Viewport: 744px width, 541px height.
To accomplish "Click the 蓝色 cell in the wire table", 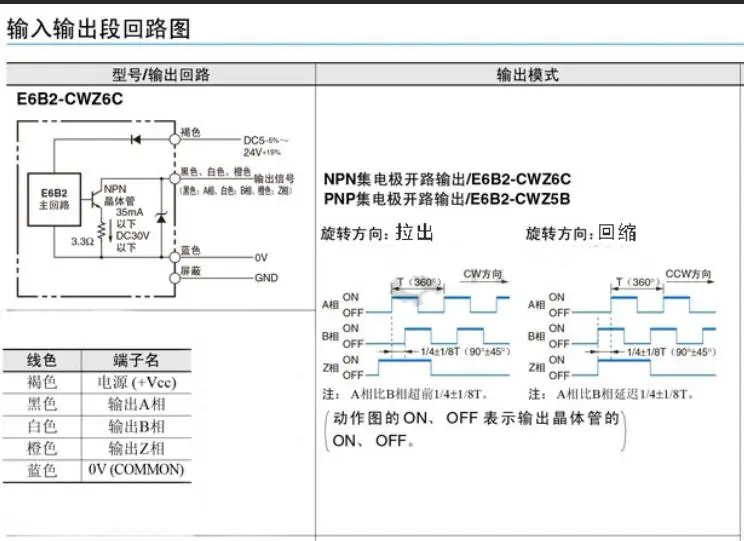I will pyautogui.click(x=41, y=470).
